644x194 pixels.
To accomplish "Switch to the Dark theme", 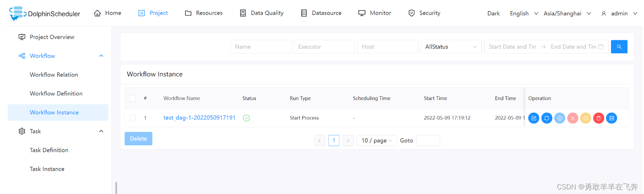I will [493, 13].
